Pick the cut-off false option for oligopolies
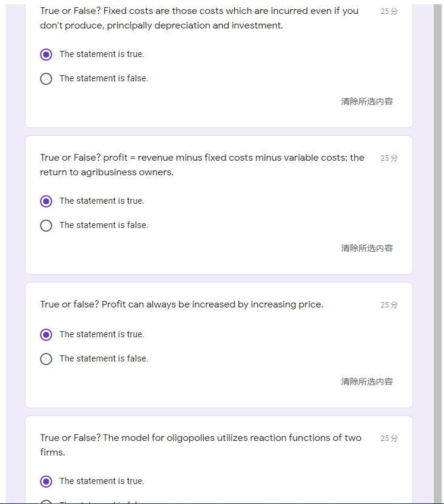The height and width of the screenshot is (504, 444). pos(46,502)
